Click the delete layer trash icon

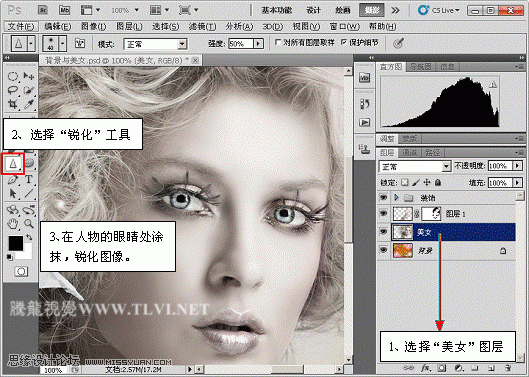point(507,368)
